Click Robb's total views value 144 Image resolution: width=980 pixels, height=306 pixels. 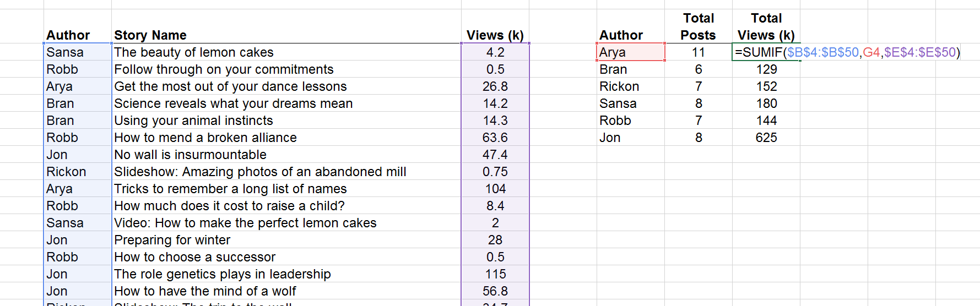(766, 121)
